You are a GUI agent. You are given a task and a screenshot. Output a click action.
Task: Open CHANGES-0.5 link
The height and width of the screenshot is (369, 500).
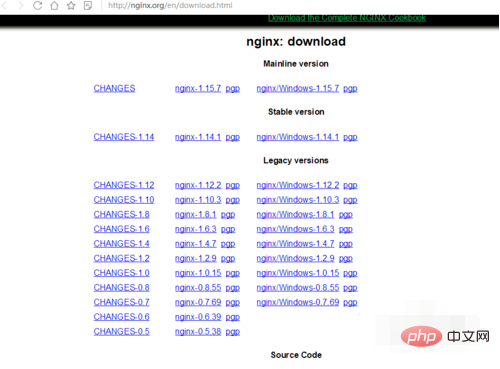point(121,331)
